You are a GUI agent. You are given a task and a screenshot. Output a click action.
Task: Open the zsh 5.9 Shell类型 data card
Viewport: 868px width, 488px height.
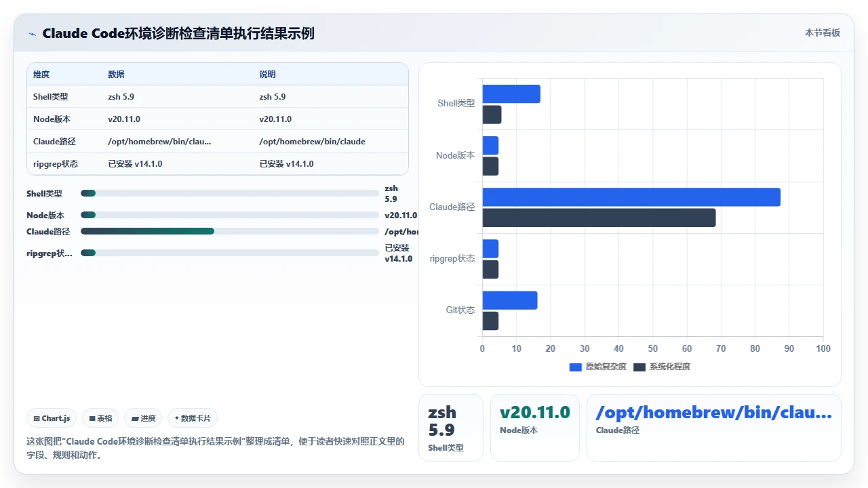coord(451,428)
